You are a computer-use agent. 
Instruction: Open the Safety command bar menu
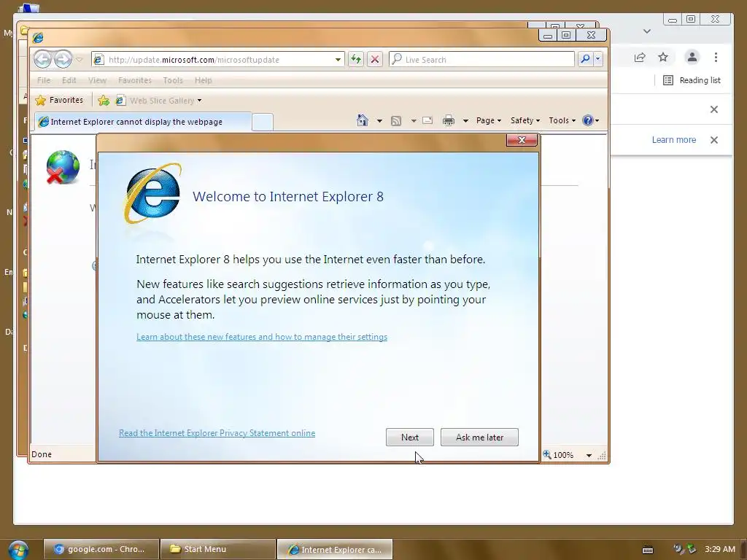[525, 120]
